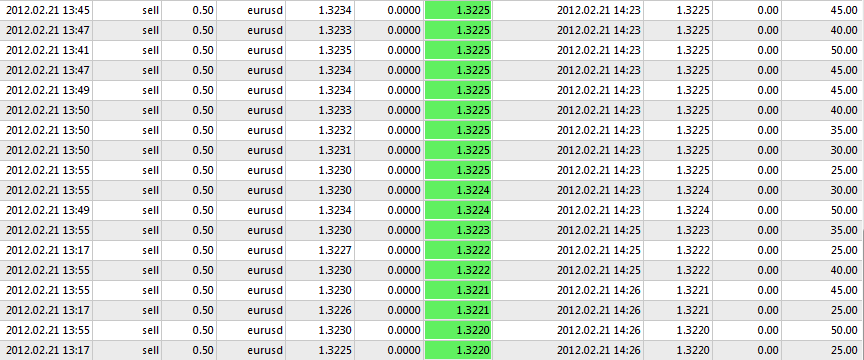Screen dimensions: 864x360
Task: Click green 1.3223 take-profit cell
Action: (x=458, y=230)
